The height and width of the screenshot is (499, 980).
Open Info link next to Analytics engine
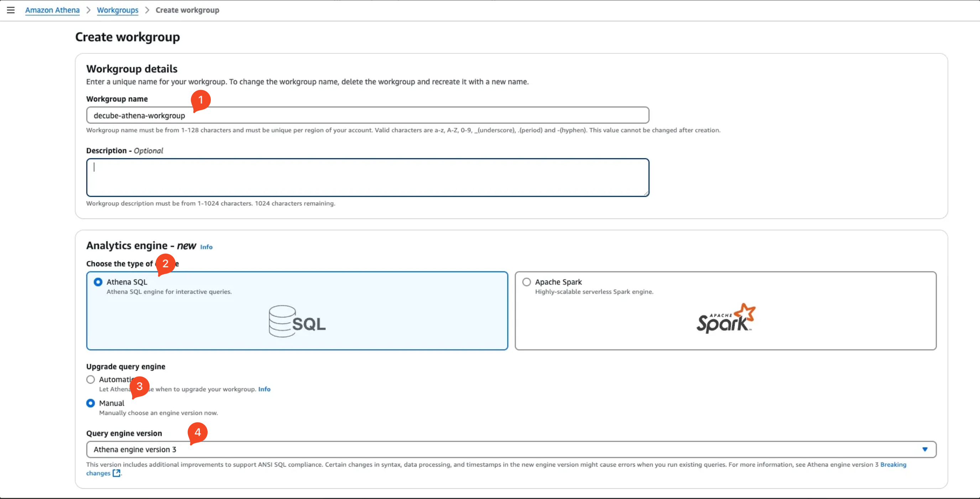[x=206, y=247]
